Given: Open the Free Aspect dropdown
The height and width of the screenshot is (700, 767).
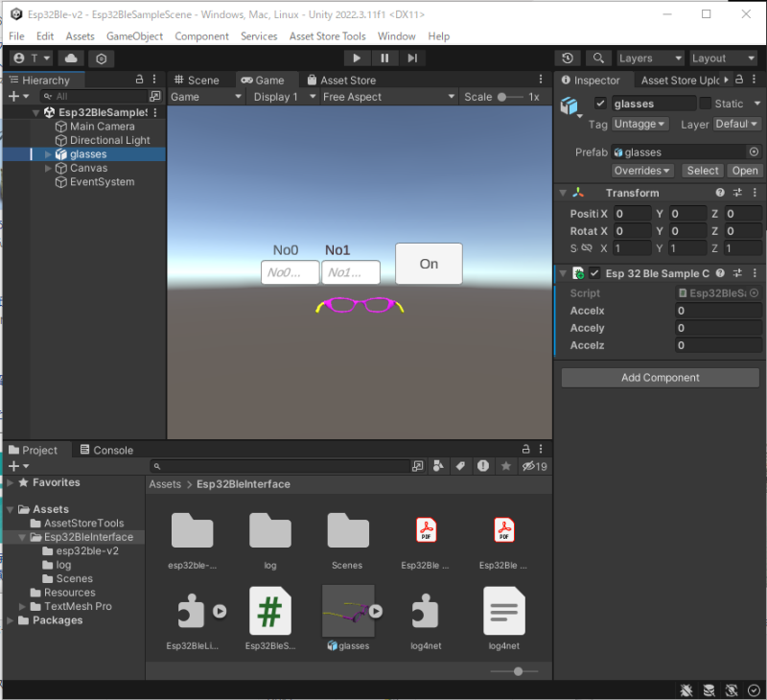Looking at the screenshot, I should [388, 97].
